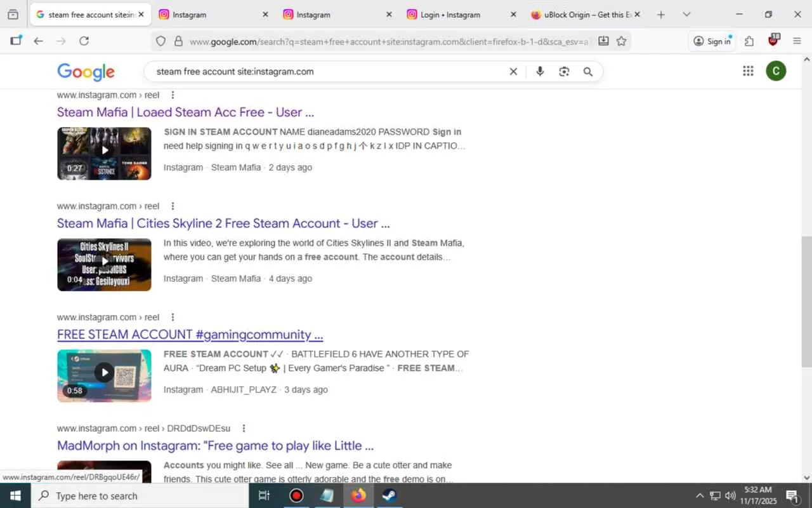Submit search with the magnifier icon
The height and width of the screenshot is (508, 812).
[x=588, y=72]
